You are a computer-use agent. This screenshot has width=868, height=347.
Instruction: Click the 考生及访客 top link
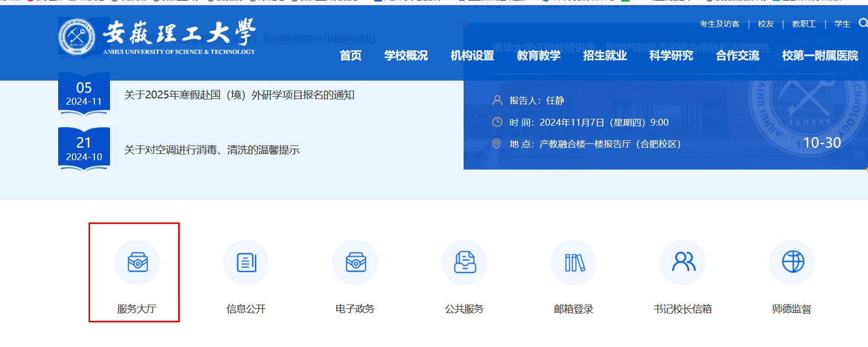click(719, 24)
